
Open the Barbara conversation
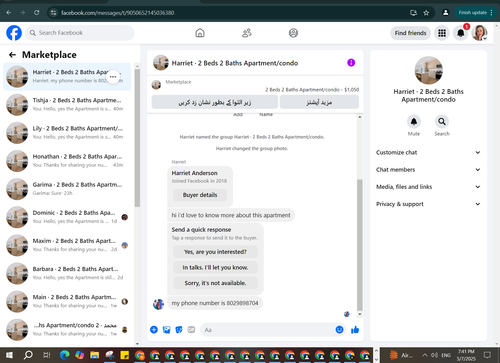pyautogui.click(x=67, y=273)
